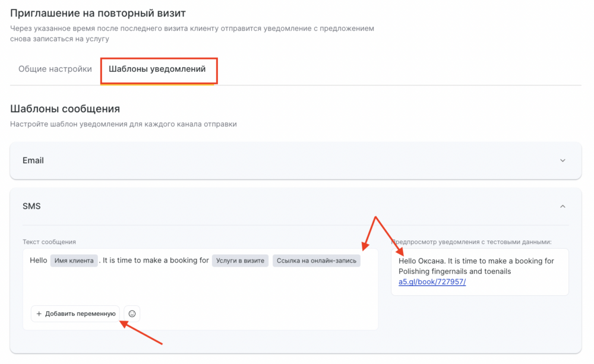This screenshot has height=364, width=594.
Task: Click the Hello text in message editor
Action: (38, 261)
